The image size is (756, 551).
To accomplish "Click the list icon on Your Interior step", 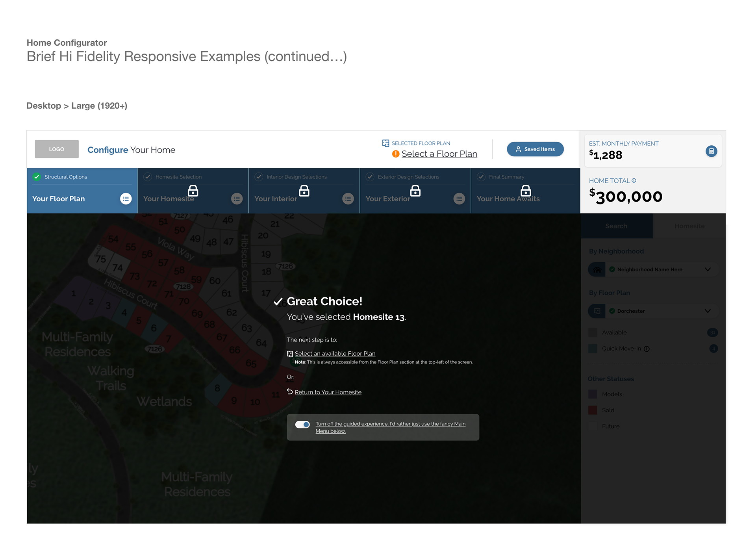I will pos(348,199).
